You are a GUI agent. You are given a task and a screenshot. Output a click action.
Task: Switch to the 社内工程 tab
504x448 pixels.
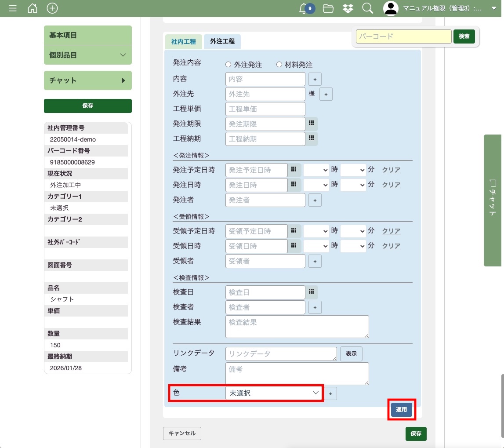(183, 42)
